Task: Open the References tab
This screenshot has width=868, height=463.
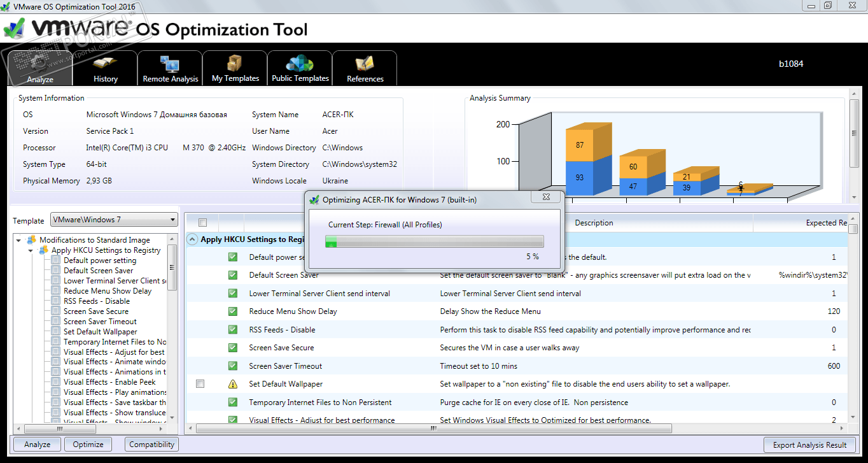Action: [x=365, y=68]
